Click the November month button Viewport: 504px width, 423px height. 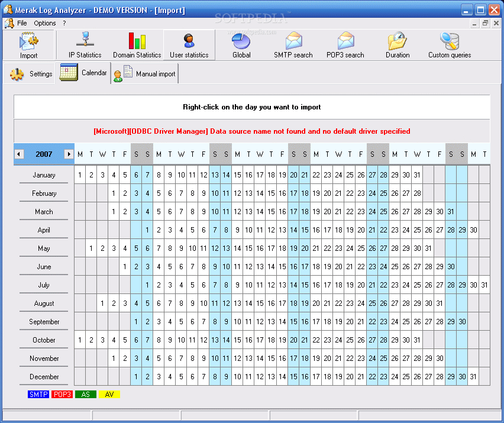[44, 359]
